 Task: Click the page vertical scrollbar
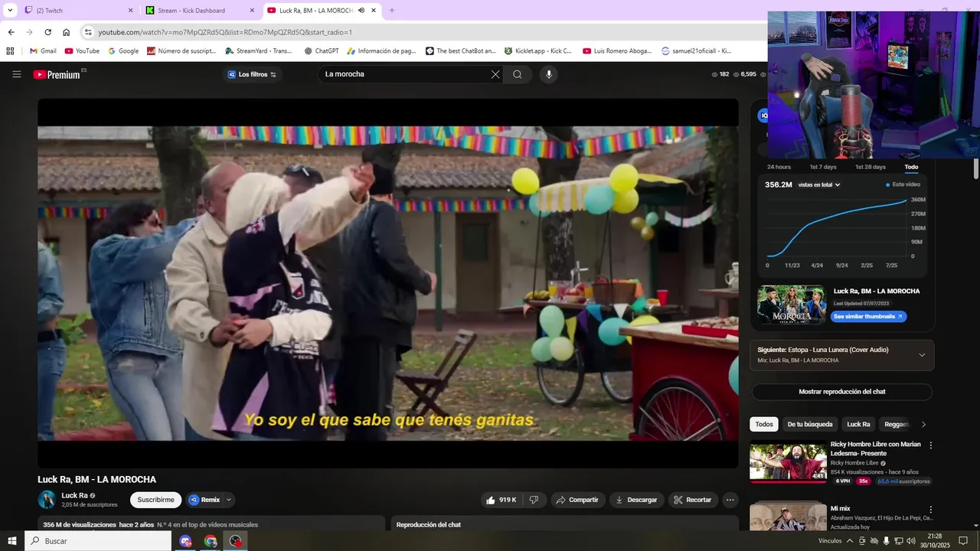tap(976, 168)
